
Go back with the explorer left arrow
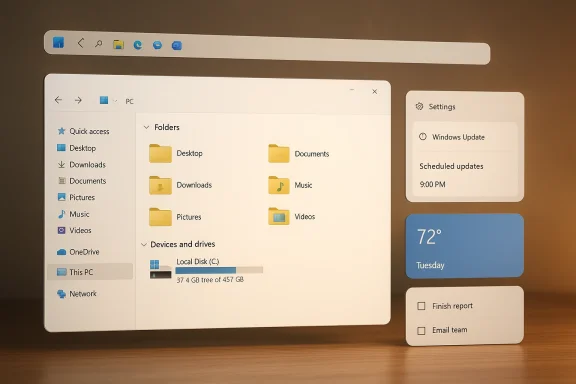click(x=58, y=100)
